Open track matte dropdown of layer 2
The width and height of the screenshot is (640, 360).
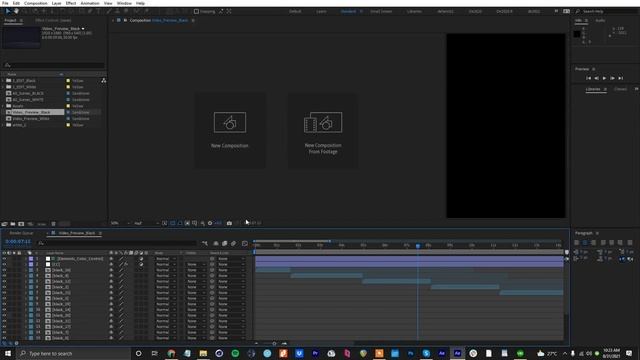click(195, 264)
